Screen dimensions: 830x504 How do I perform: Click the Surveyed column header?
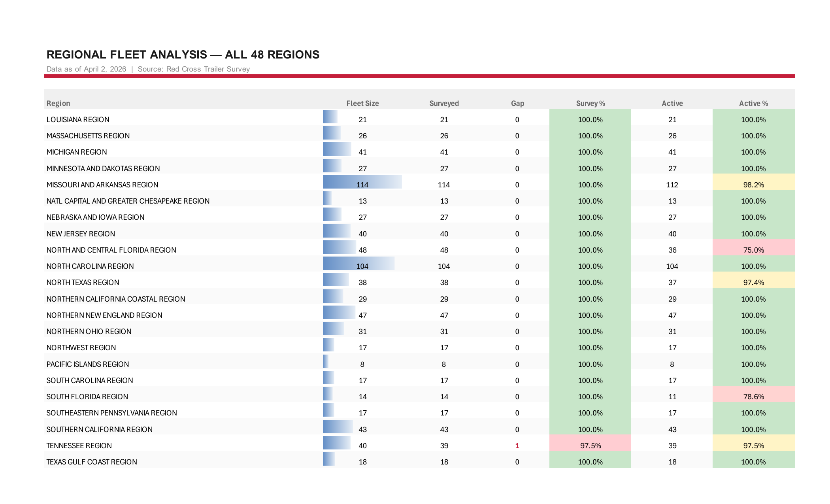444,103
